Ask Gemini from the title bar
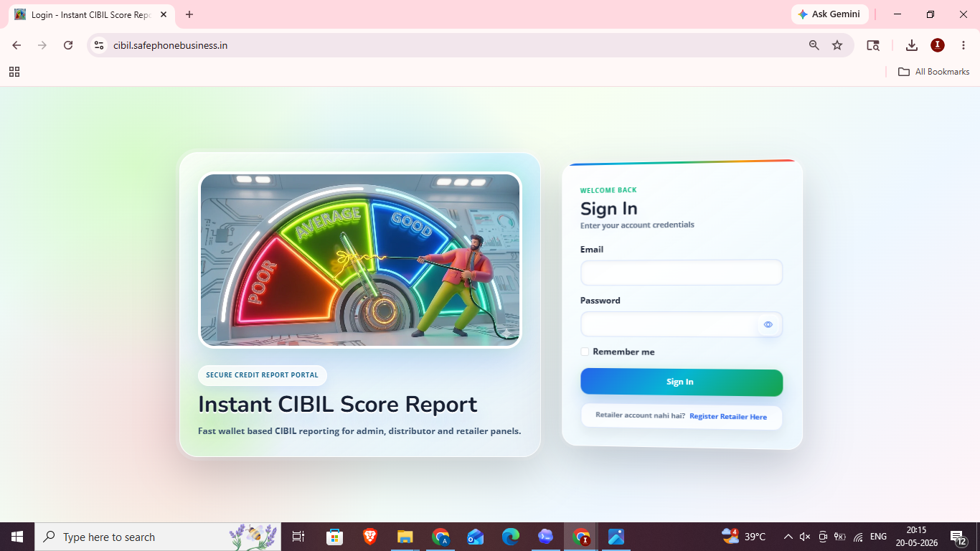The height and width of the screenshot is (551, 980). tap(829, 14)
